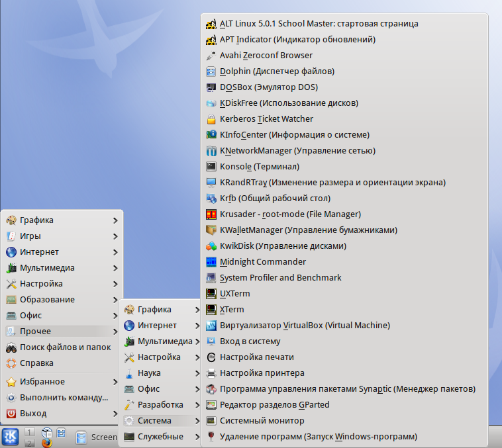Click the UXTerm icon
This screenshot has height=448, width=502.
tap(211, 294)
